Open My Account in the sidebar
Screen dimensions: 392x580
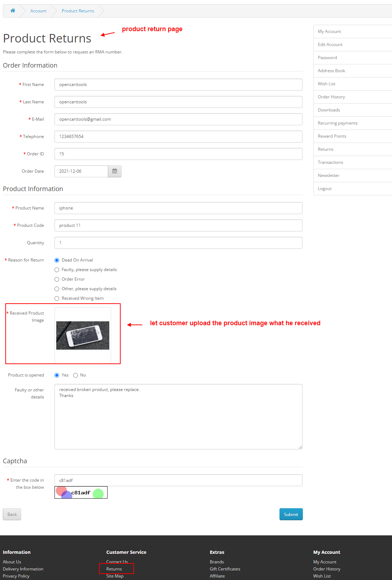pyautogui.click(x=353, y=31)
